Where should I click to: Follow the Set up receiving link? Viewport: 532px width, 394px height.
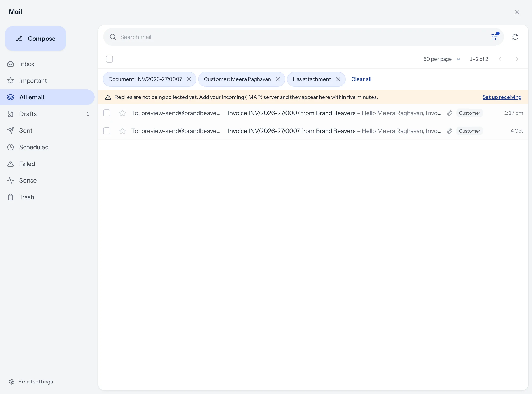[x=502, y=97]
